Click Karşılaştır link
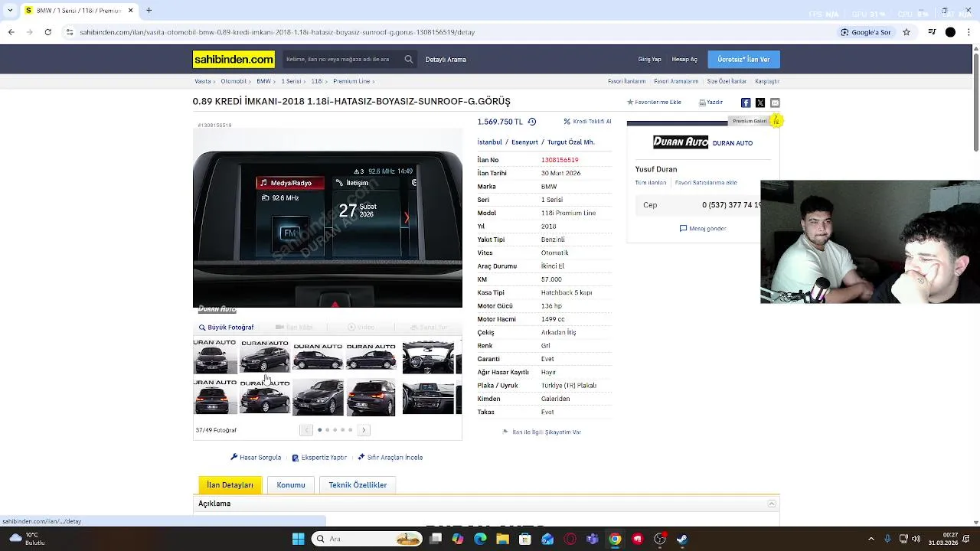The image size is (980, 551). coord(767,81)
